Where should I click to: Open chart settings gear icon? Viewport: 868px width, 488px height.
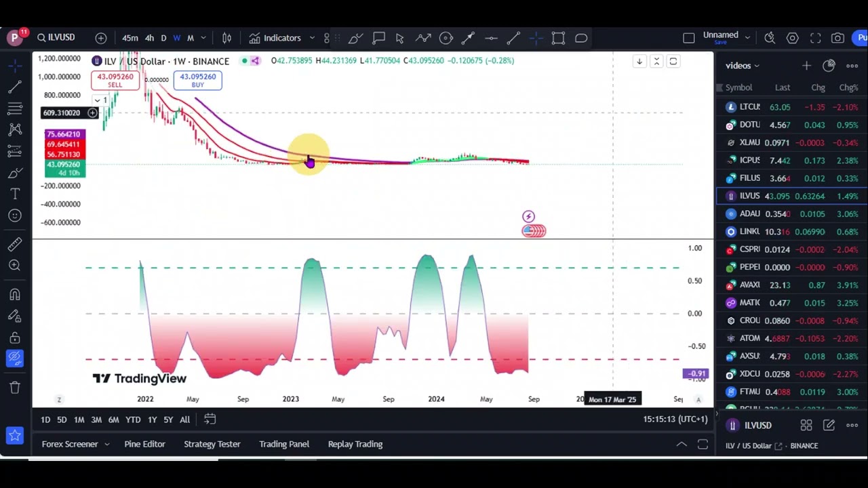point(793,38)
